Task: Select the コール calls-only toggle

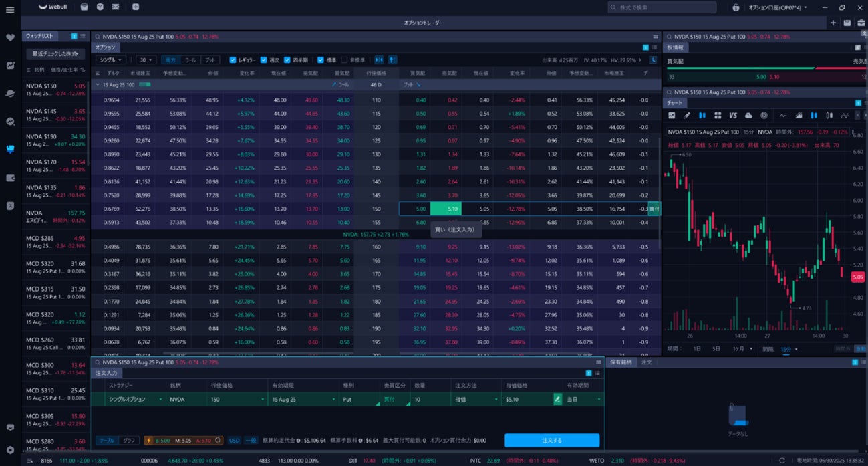Action: coord(190,60)
